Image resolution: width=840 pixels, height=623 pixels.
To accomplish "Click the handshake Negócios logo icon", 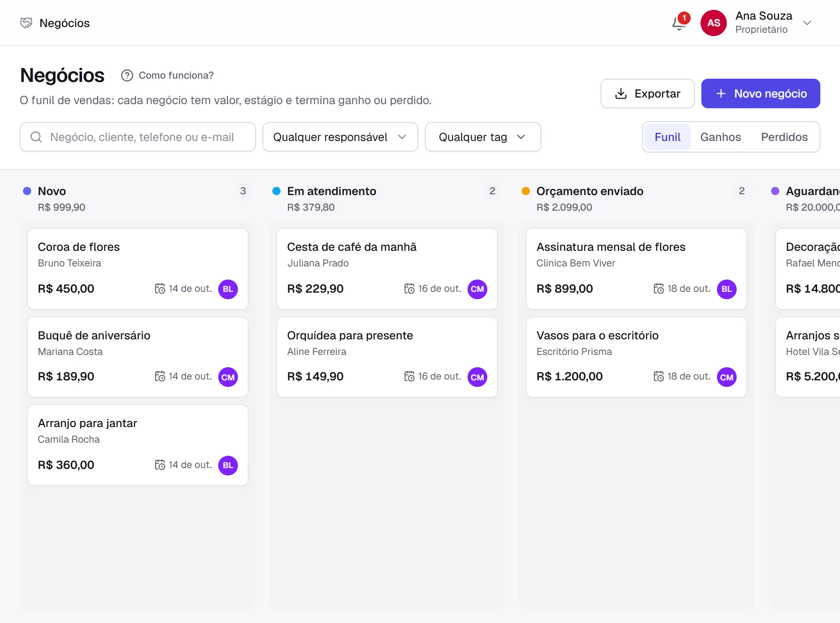I will [x=26, y=23].
